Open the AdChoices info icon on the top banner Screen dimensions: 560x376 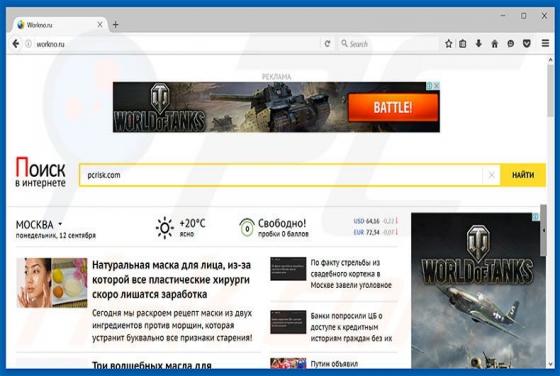430,85
